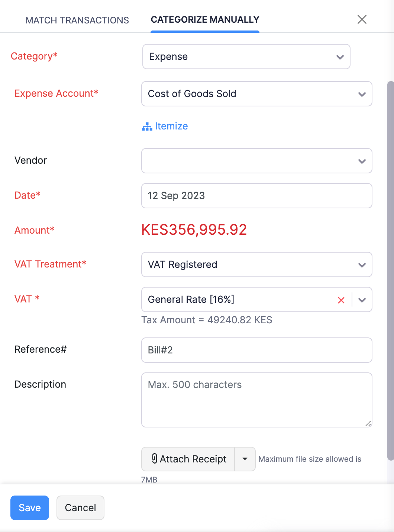Select the Categorize Manually tab
The height and width of the screenshot is (532, 394).
coord(204,20)
